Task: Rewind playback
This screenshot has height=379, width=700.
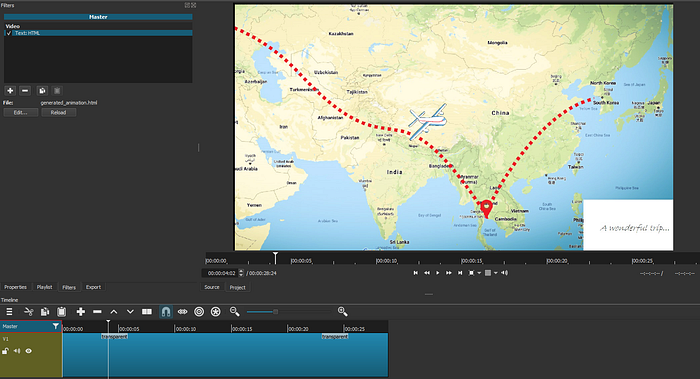Action: (427, 273)
